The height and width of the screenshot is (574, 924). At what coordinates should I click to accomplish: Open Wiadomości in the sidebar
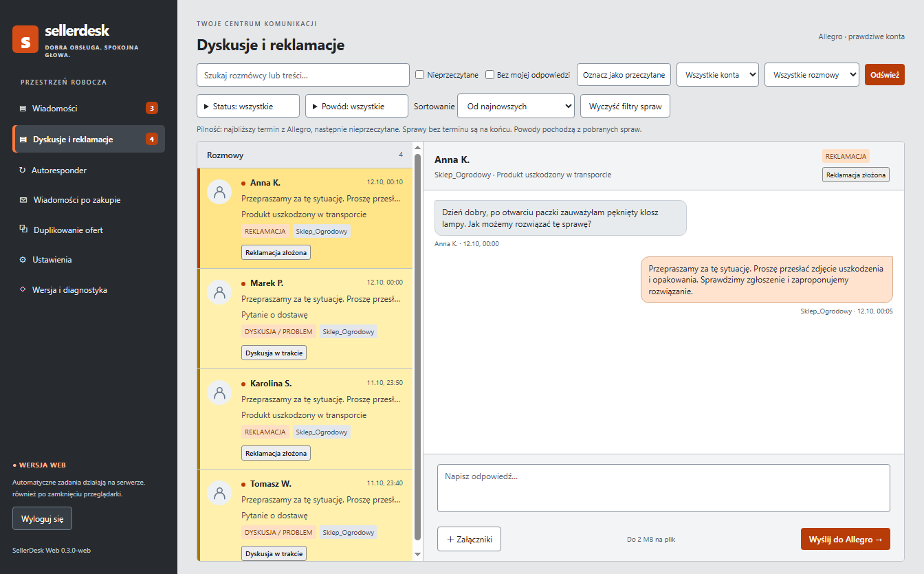pos(89,109)
